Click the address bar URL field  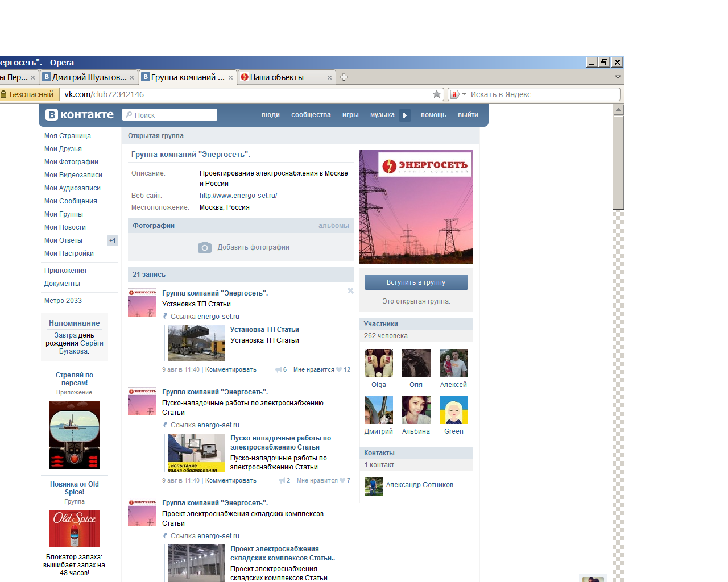246,94
